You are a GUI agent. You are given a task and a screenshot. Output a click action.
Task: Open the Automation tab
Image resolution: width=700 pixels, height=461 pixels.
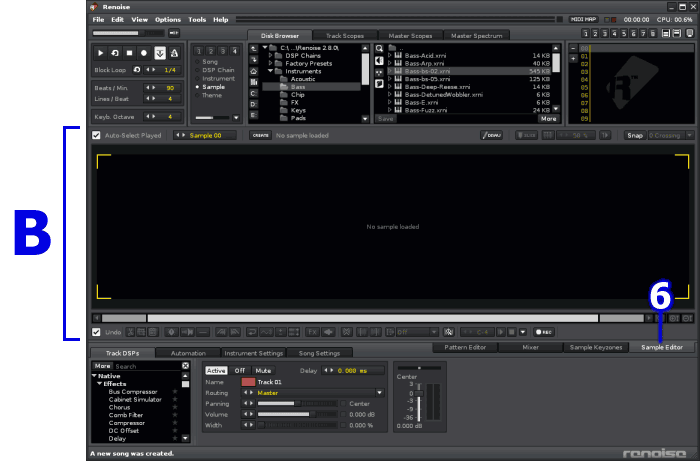(188, 353)
